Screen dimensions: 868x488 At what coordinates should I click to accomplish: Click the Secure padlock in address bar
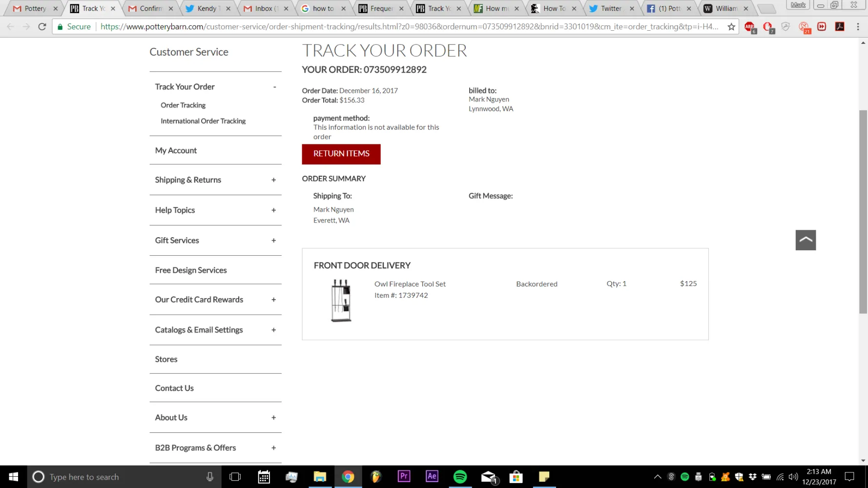60,27
